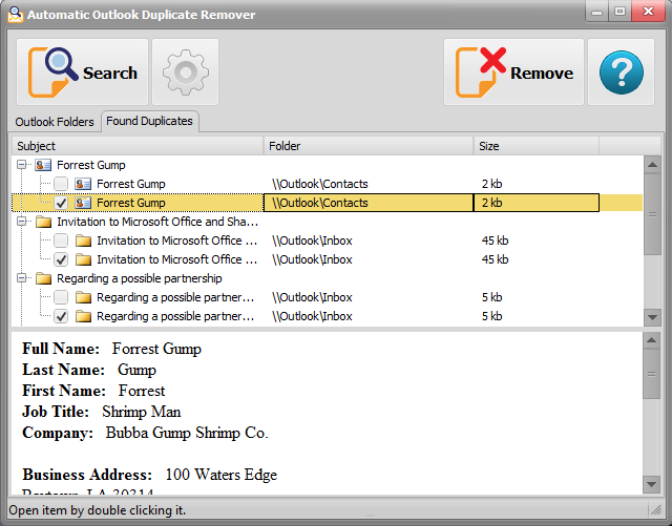This screenshot has width=672, height=526.
Task: Click highlighted \\Outlook\Contacts folder cell
Action: (x=368, y=203)
